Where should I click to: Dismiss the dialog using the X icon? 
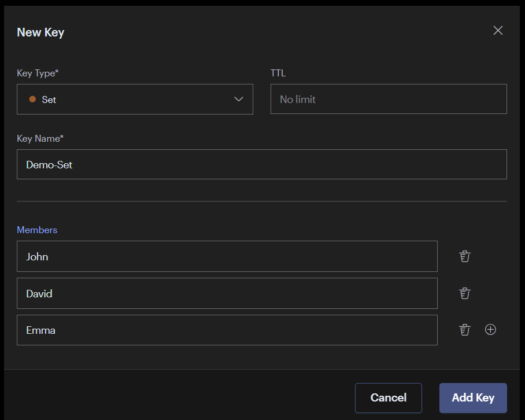pos(498,30)
